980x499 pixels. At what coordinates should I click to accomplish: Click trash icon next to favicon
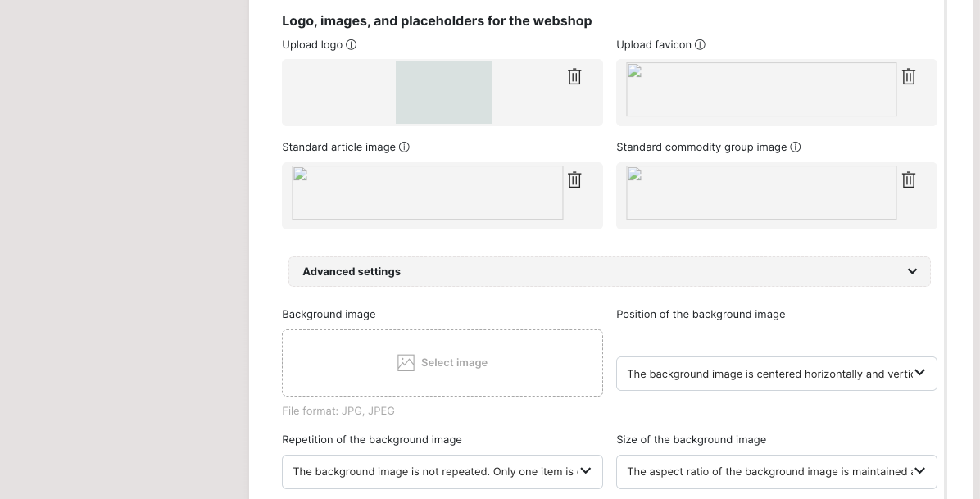coord(908,76)
